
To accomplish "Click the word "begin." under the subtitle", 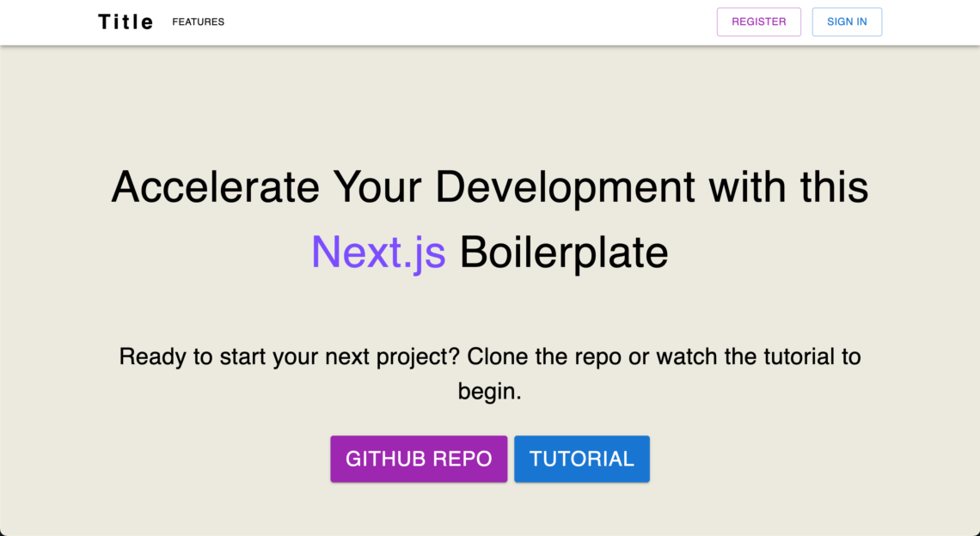I will pos(489,392).
